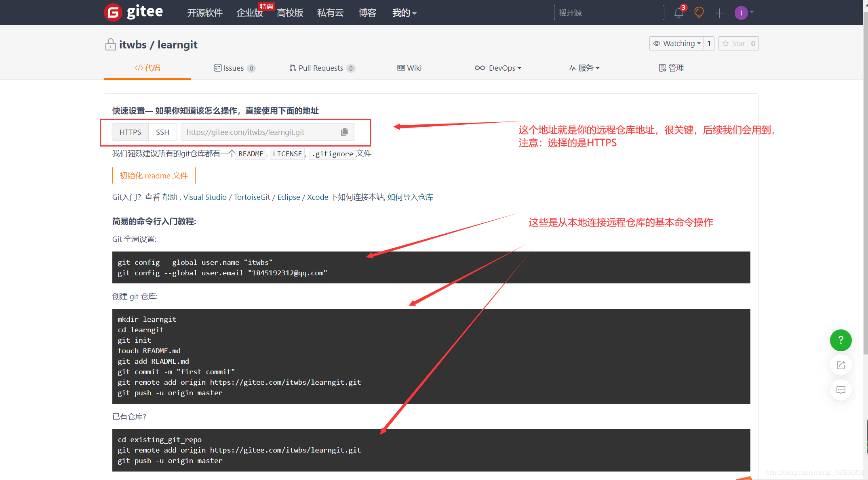Open the 管理 tab
This screenshot has width=868, height=480.
[672, 68]
